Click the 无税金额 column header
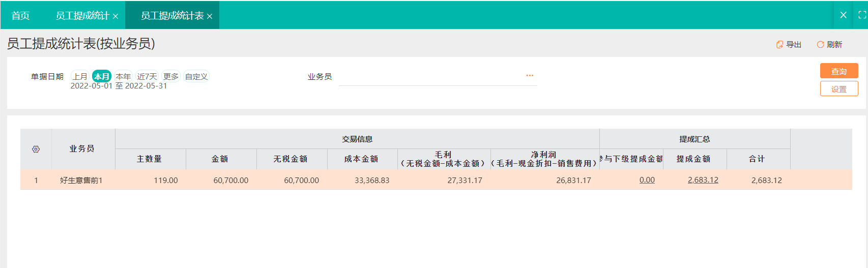The image size is (868, 268). coord(292,159)
